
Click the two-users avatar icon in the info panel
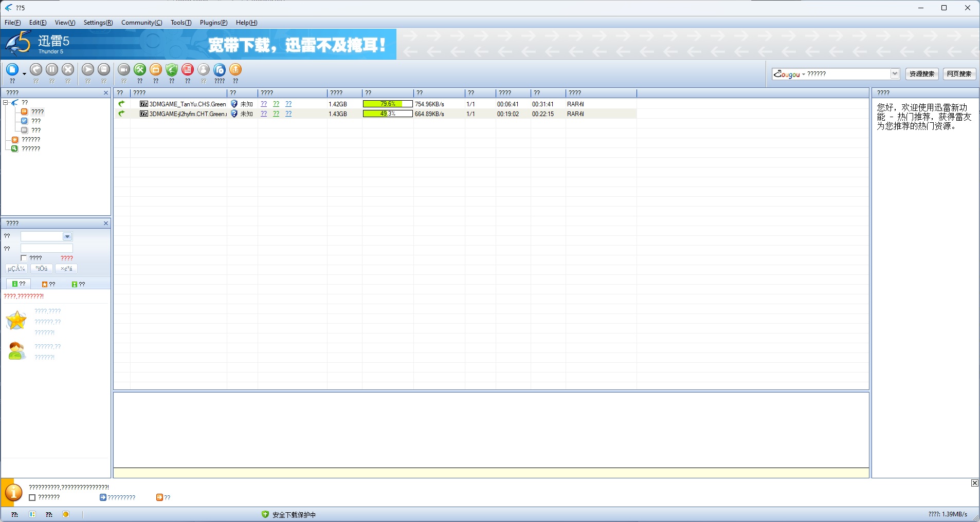(x=16, y=351)
